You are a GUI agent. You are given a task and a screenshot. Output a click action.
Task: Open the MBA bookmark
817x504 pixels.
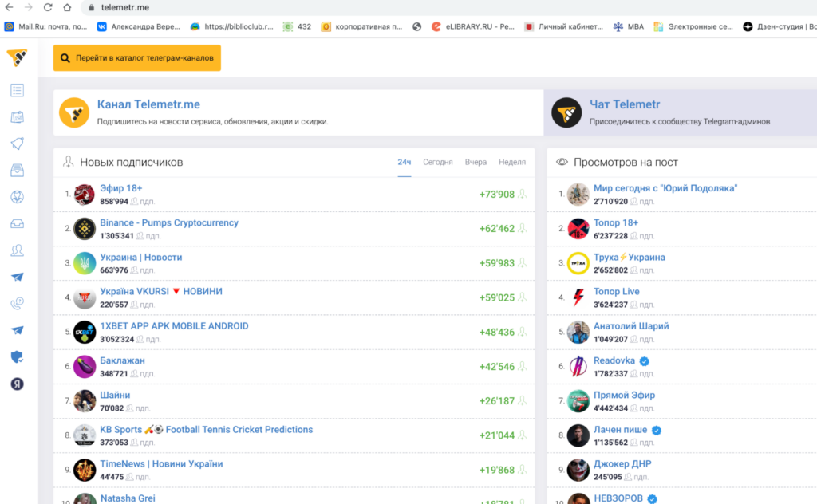click(x=629, y=26)
